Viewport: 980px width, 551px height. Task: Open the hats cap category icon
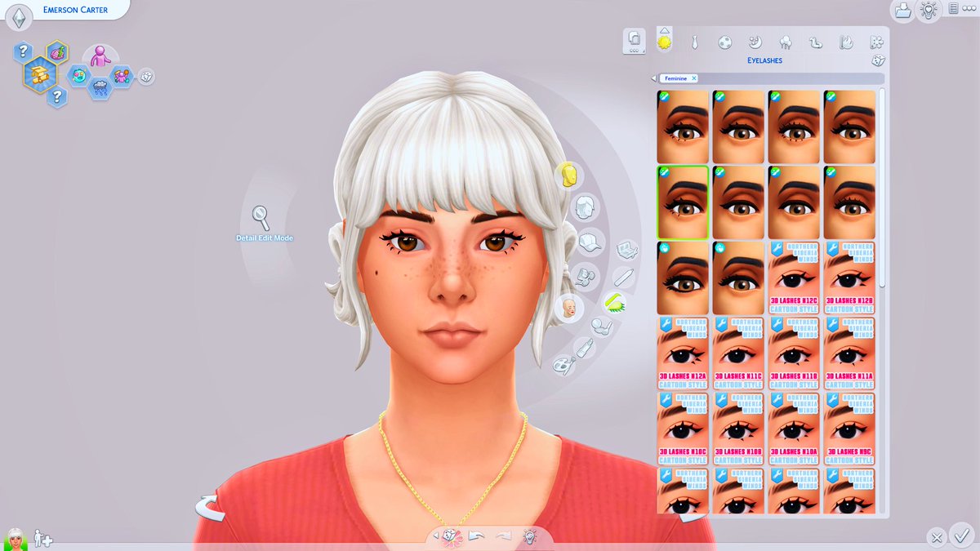[x=590, y=242]
